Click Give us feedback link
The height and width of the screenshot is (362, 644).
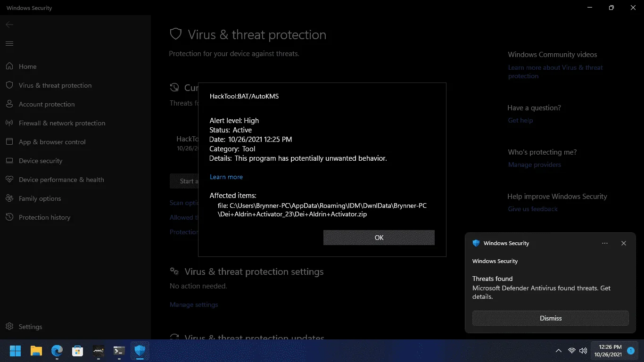point(533,209)
